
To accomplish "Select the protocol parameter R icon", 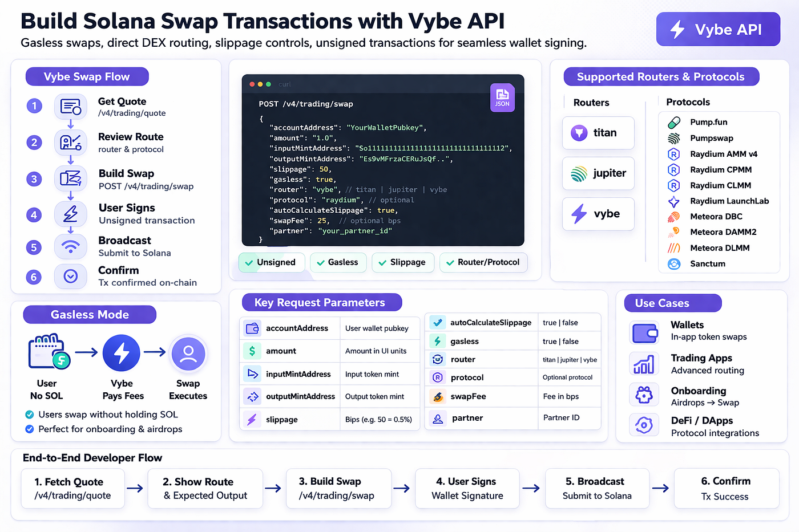I will [438, 377].
